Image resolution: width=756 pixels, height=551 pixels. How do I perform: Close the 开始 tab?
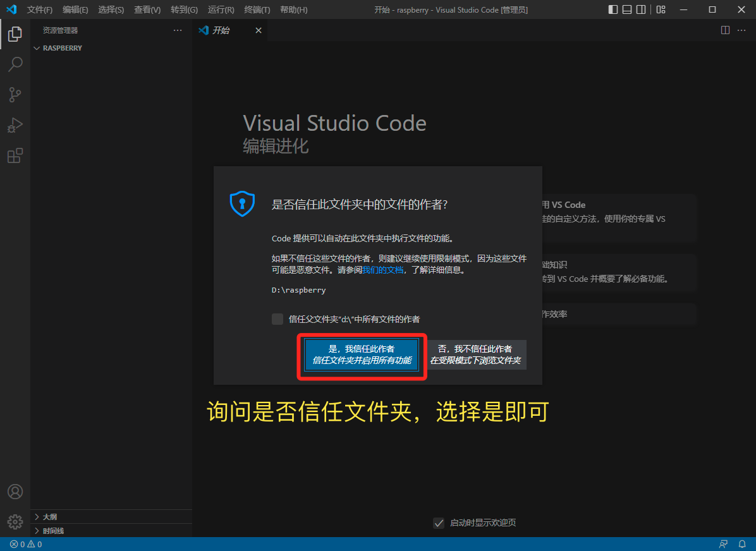click(259, 30)
